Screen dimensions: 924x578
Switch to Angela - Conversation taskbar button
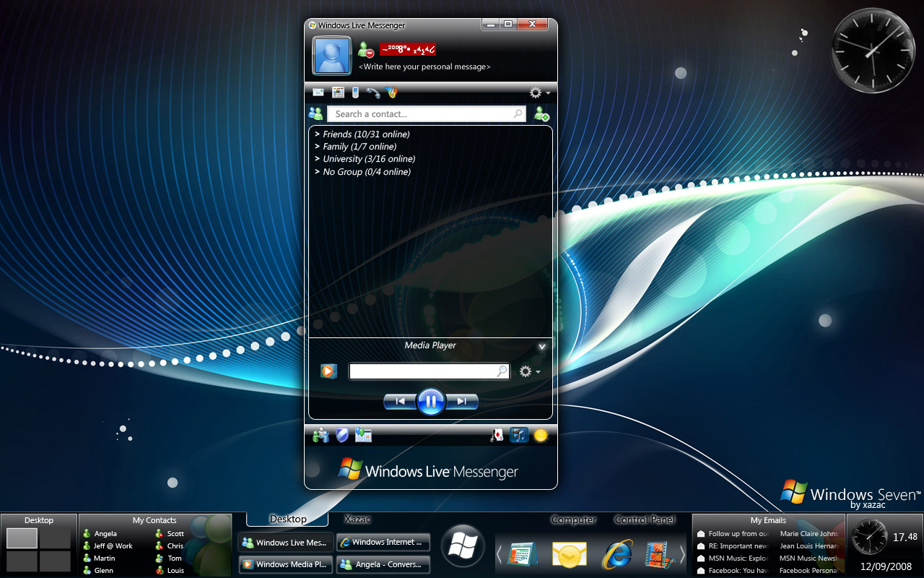coord(383,564)
